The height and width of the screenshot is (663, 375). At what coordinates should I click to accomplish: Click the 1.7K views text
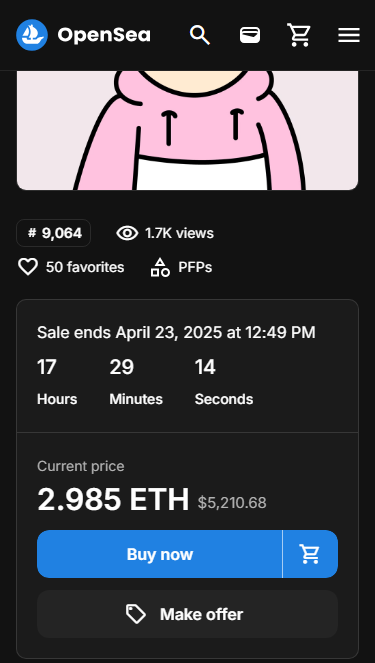click(179, 233)
